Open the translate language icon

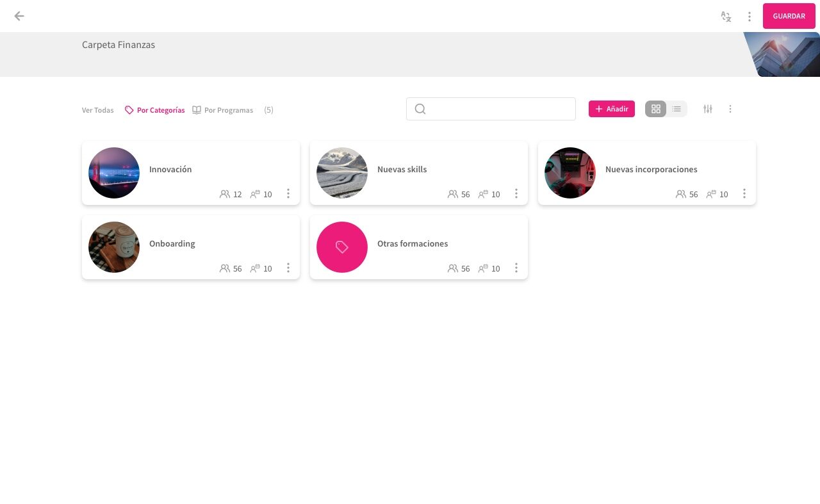pyautogui.click(x=726, y=17)
